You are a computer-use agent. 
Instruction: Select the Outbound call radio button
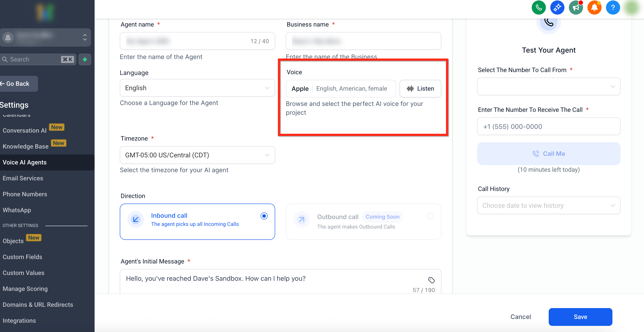point(430,216)
